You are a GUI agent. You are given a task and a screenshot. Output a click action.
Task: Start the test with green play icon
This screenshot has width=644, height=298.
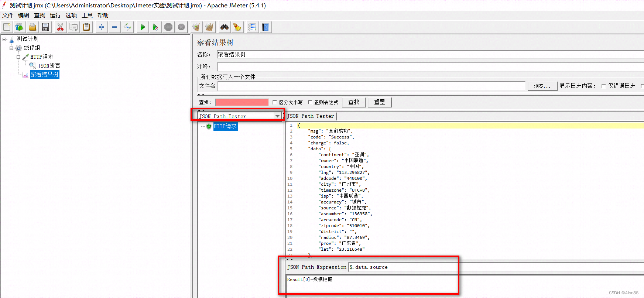tap(143, 27)
